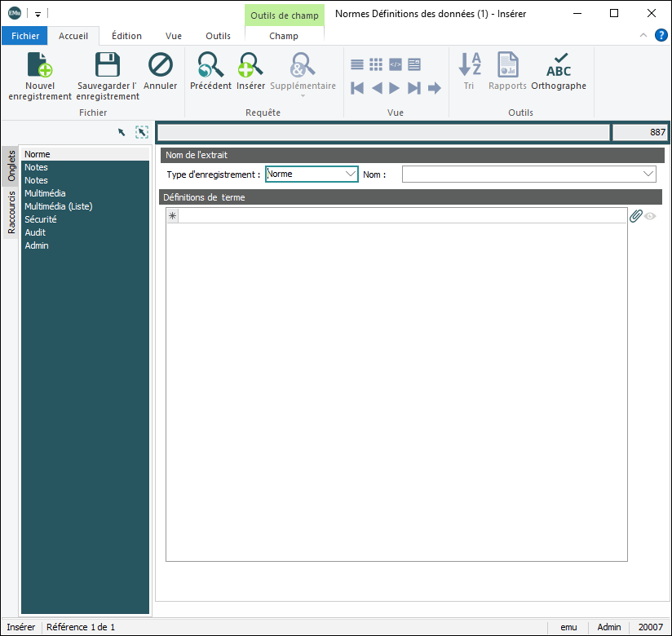Click the Nouvel enregistrement icon
This screenshot has width=672, height=636.
click(x=40, y=66)
